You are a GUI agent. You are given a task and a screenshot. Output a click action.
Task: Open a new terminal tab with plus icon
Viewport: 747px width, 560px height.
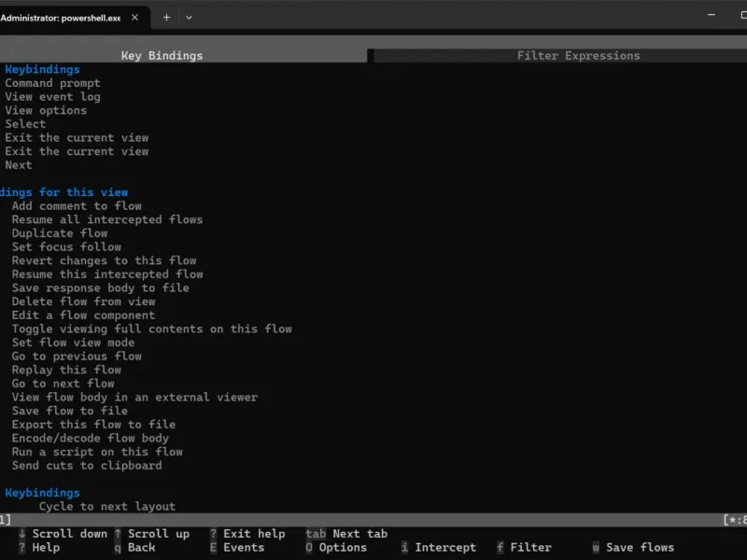(x=166, y=18)
